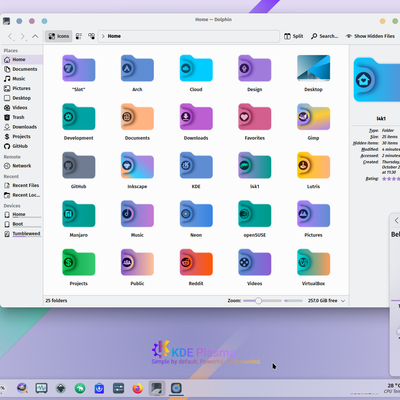The width and height of the screenshot is (400, 400).
Task: Expand the free space dropdown arrow
Action: 343,301
